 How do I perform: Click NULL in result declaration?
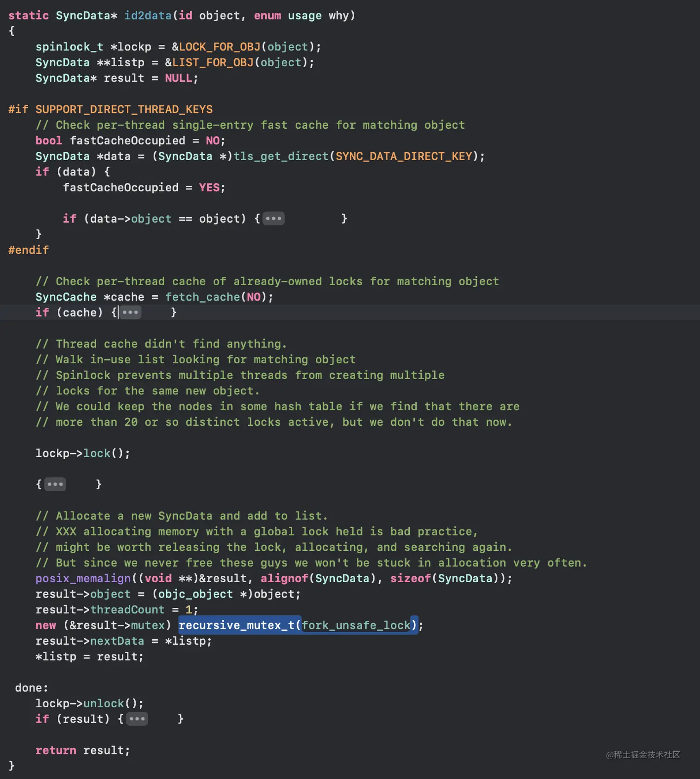tap(178, 78)
